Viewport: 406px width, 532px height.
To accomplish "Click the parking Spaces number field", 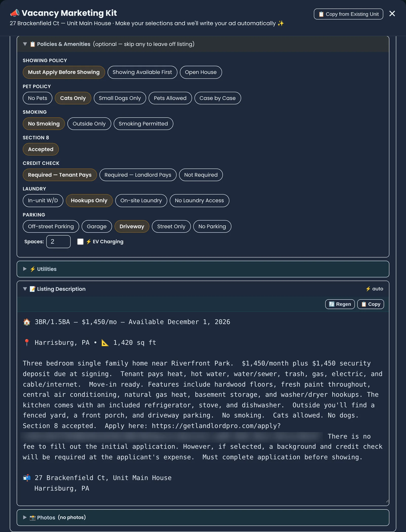I will pos(58,242).
